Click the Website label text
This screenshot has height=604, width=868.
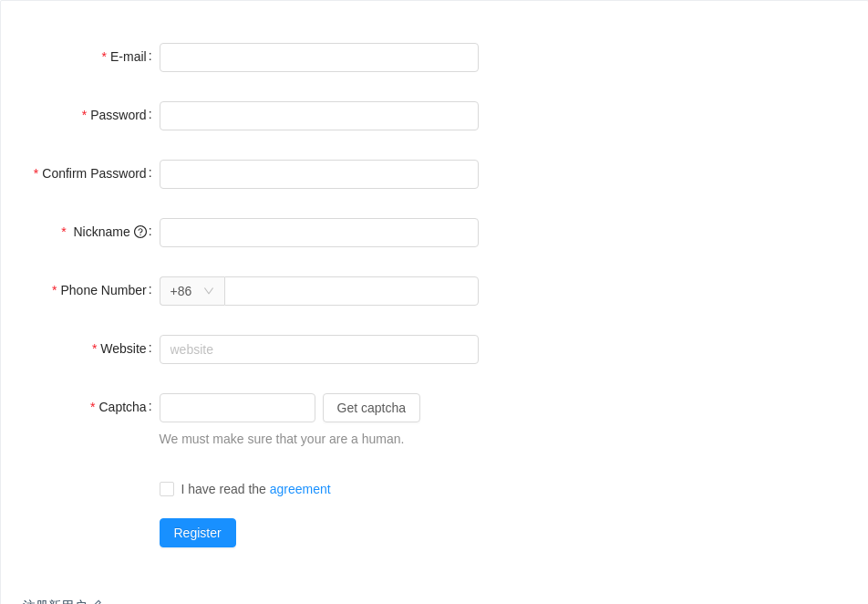click(x=123, y=349)
